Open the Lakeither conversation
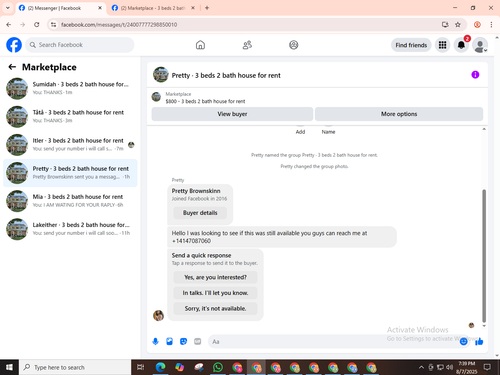This screenshot has width=500, height=375. (70, 229)
